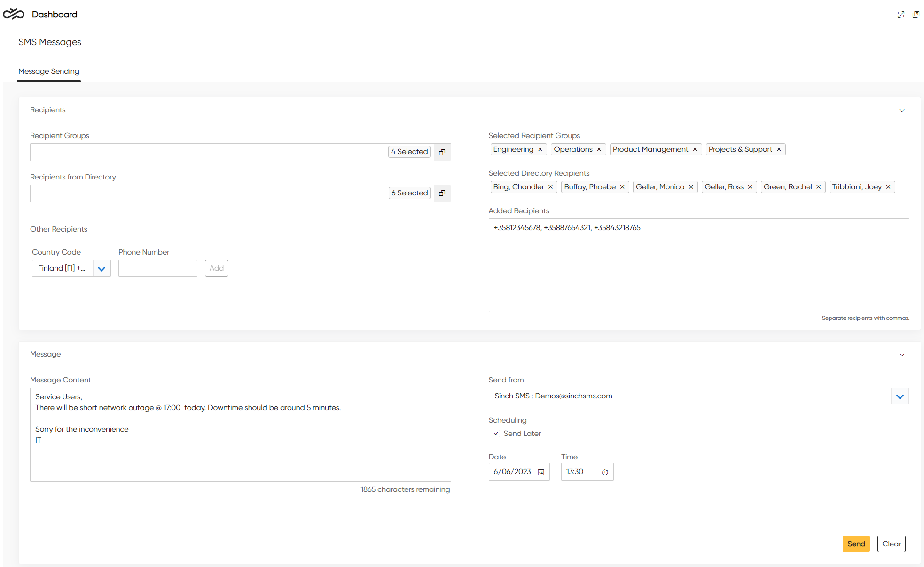Click the 1865 characters remaining text
The image size is (924, 567).
(x=405, y=489)
